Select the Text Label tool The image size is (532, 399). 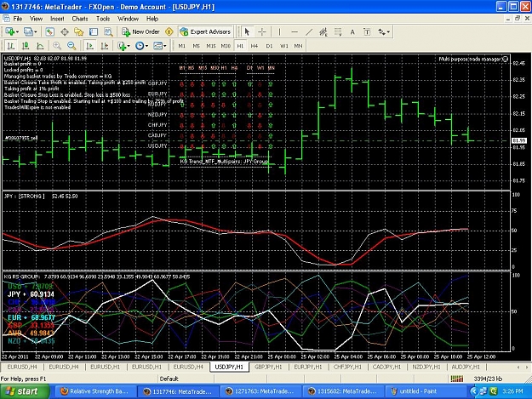point(367,31)
